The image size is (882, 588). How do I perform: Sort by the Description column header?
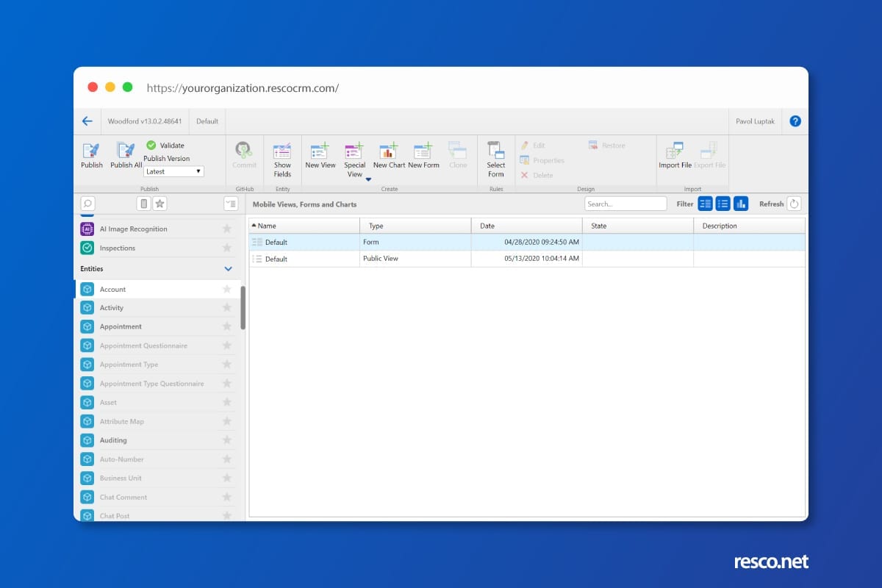pyautogui.click(x=749, y=226)
